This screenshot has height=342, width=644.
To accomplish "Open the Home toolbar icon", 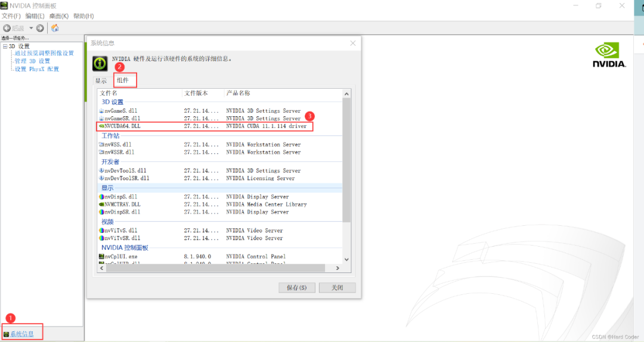I will [x=55, y=28].
